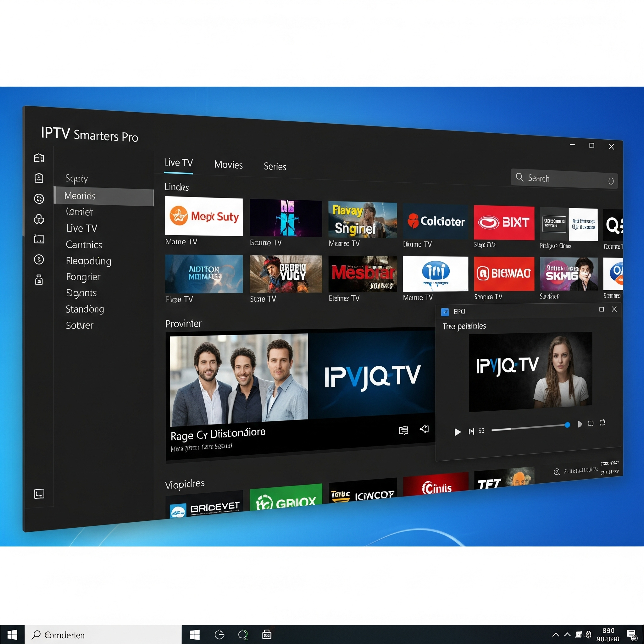Open the Colcfoter channel thumbnail
This screenshot has height=644, width=644.
click(x=435, y=221)
